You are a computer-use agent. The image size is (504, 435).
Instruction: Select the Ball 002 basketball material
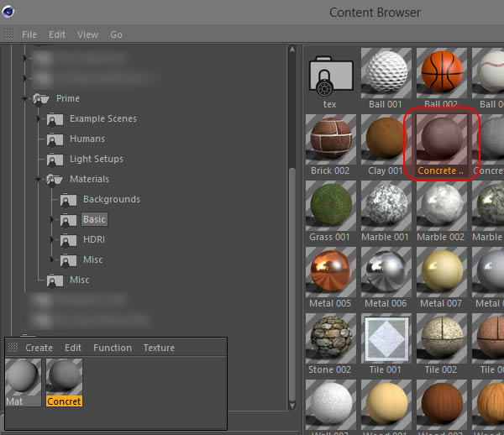click(x=442, y=73)
